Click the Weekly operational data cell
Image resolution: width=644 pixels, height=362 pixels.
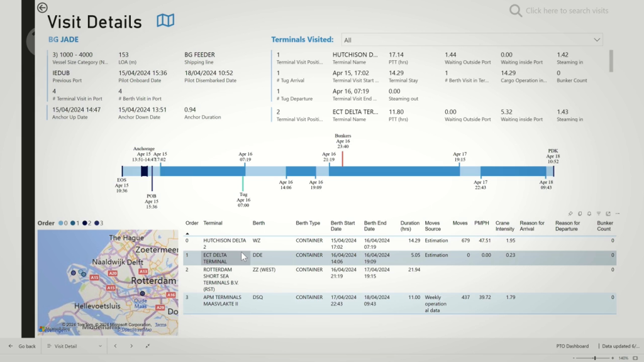(435, 304)
